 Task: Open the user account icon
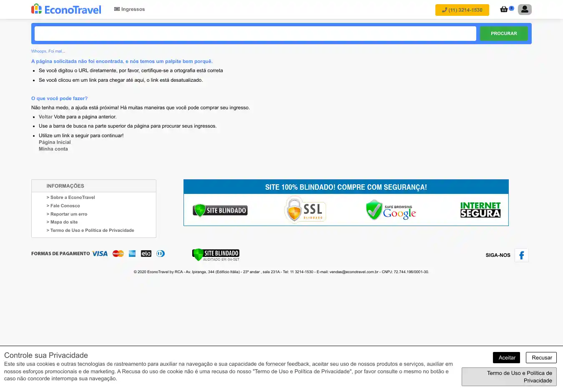click(x=525, y=9)
